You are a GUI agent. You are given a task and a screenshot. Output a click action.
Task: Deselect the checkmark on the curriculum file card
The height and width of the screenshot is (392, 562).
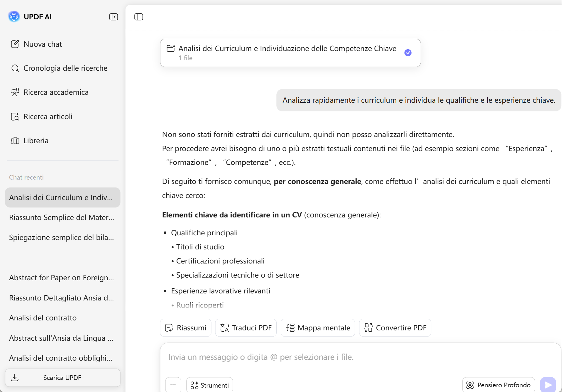(408, 53)
